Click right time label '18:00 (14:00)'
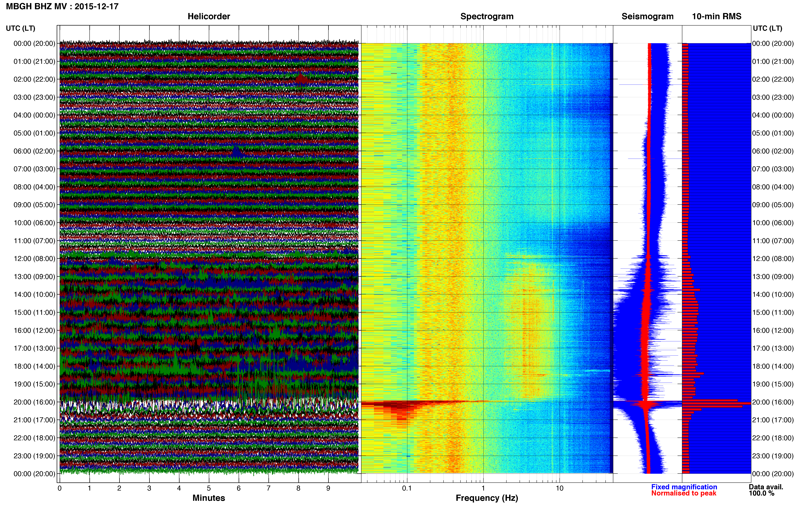812x508 pixels. [773, 366]
